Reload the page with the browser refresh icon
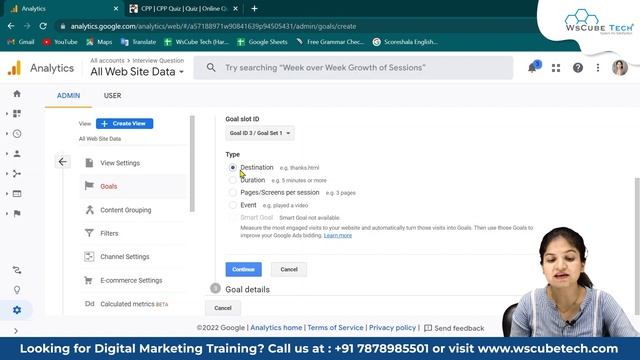Image resolution: width=640 pixels, height=360 pixels. coord(43,26)
